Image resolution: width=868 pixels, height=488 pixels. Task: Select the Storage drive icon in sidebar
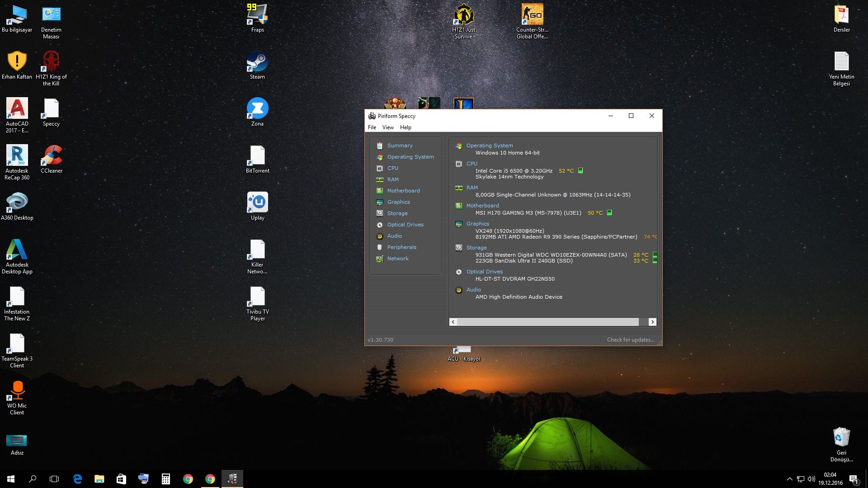pos(380,213)
